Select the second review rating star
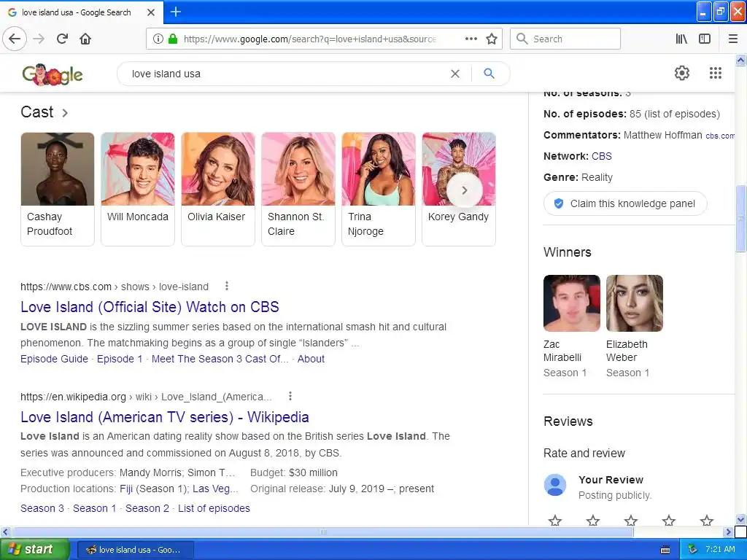Image resolution: width=747 pixels, height=560 pixels. [593, 520]
